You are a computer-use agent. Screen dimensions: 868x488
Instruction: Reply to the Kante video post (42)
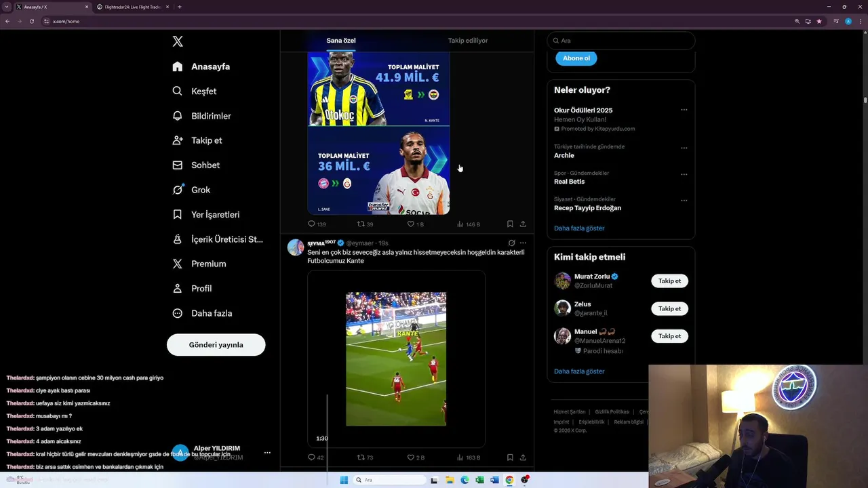coord(316,457)
